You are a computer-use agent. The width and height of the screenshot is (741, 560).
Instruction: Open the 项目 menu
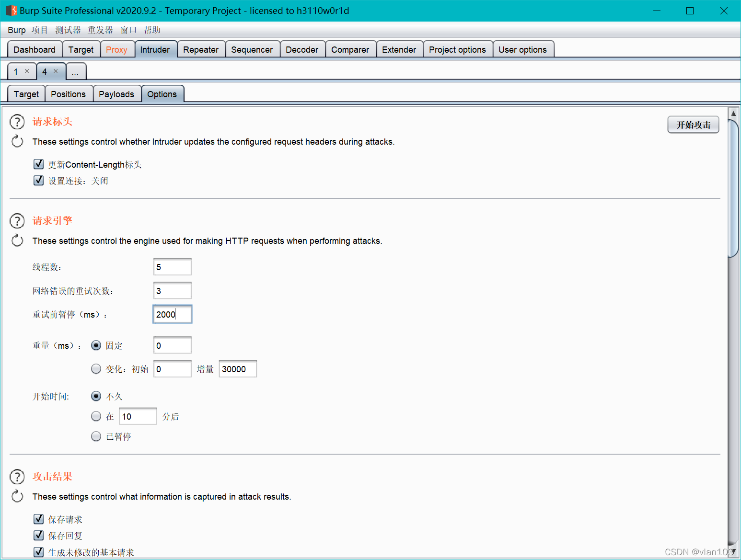tap(40, 30)
